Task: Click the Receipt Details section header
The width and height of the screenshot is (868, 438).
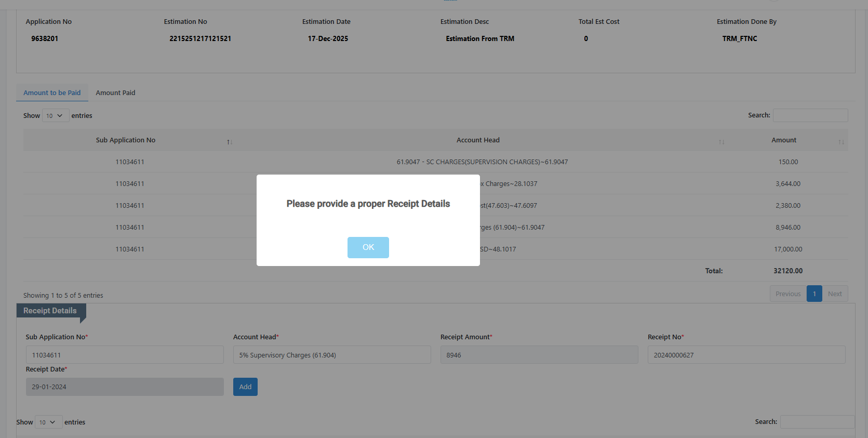Action: [50, 311]
